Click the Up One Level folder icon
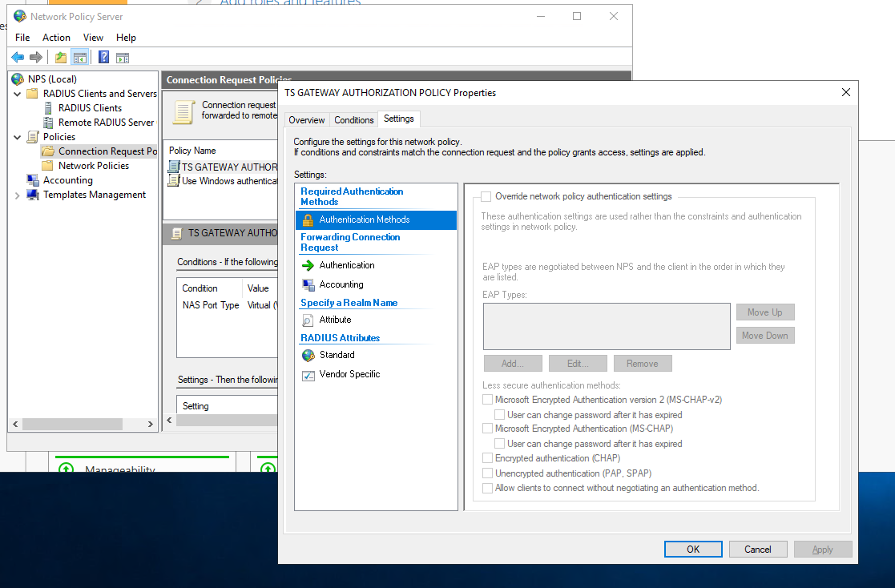 pyautogui.click(x=61, y=57)
